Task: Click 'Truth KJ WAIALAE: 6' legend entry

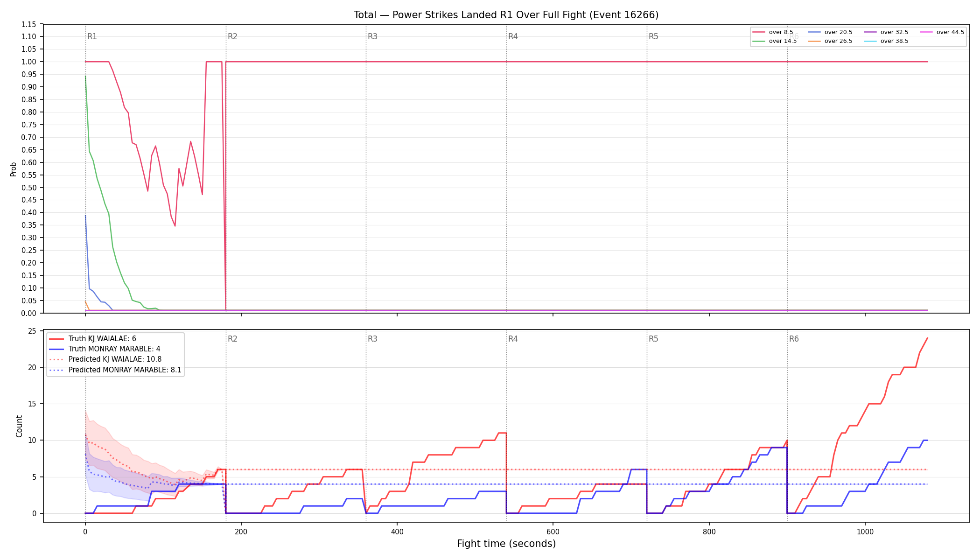Action: point(92,339)
